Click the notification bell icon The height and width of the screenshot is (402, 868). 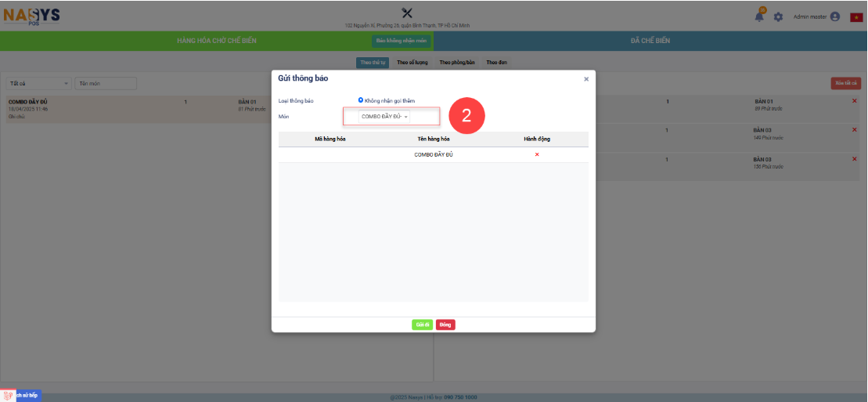759,16
